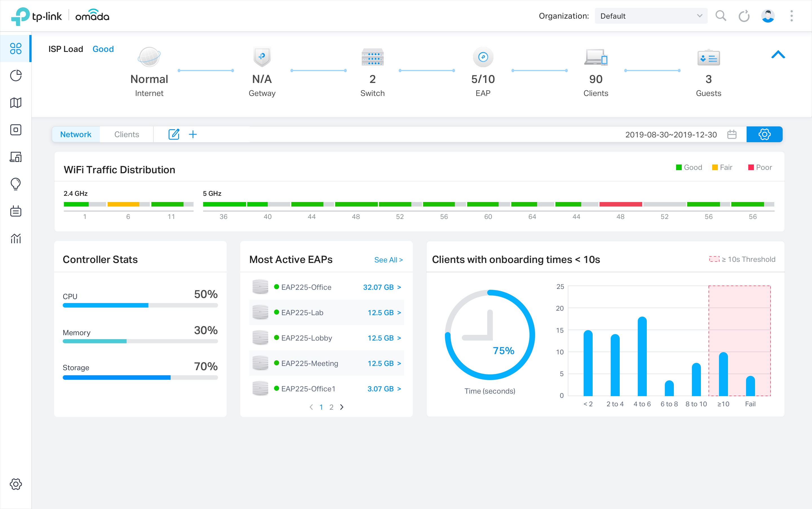
Task: Go to next page of EAPs
Action: point(342,407)
